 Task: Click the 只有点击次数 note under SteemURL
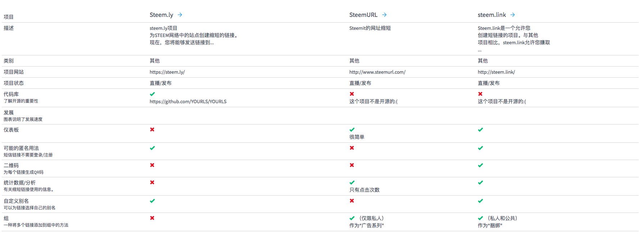tap(364, 190)
